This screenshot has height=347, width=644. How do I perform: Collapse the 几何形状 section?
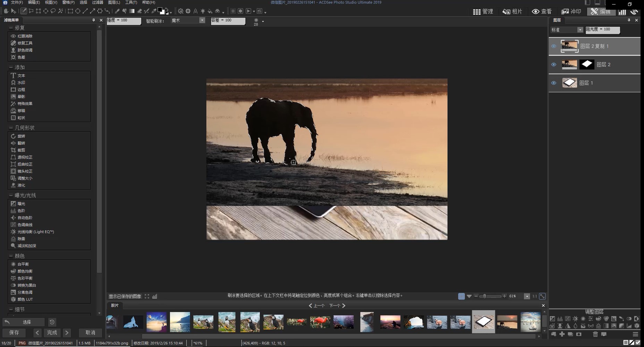tap(11, 128)
